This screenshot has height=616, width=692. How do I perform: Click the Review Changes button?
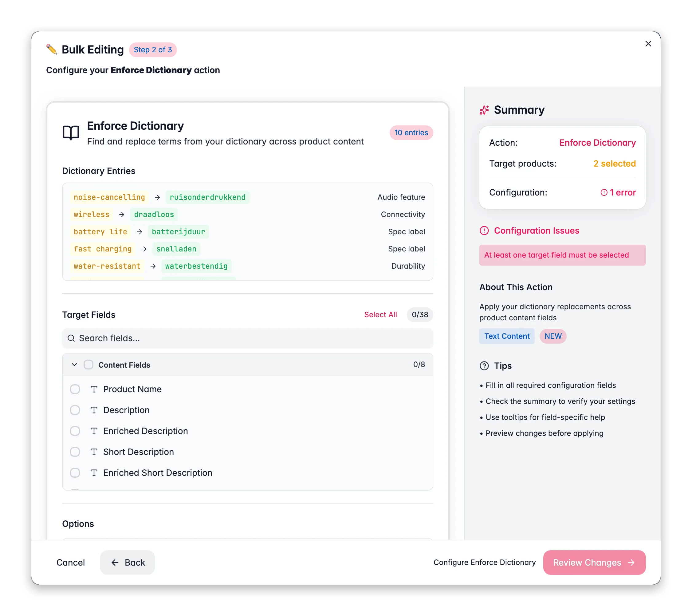594,563
